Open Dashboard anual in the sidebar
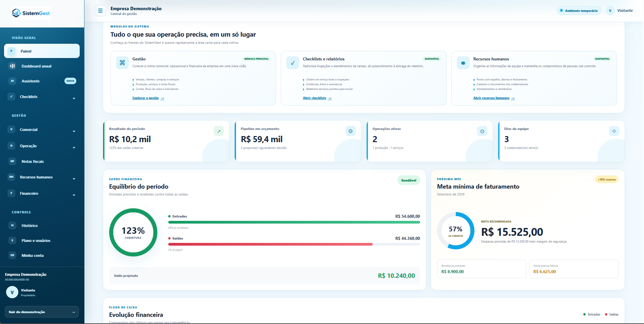 coord(42,66)
